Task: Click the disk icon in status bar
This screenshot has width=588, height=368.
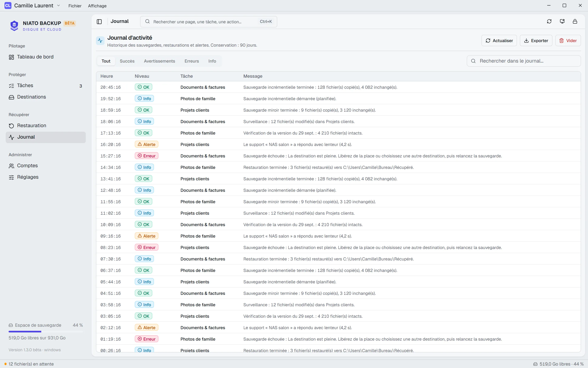Action: point(535,364)
